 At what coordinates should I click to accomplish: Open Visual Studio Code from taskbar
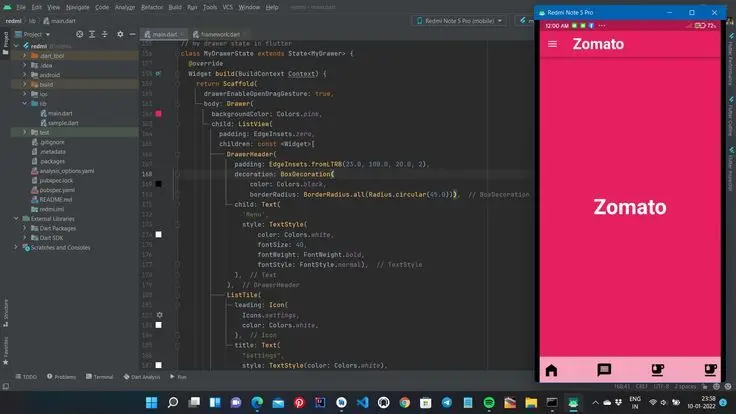(x=362, y=402)
